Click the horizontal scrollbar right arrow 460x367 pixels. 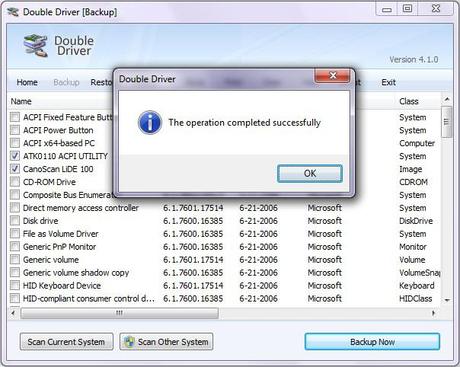pos(433,313)
